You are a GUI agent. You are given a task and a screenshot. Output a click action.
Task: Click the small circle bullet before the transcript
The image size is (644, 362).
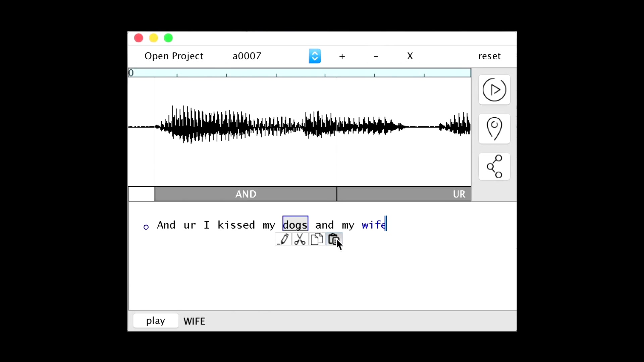point(146,227)
